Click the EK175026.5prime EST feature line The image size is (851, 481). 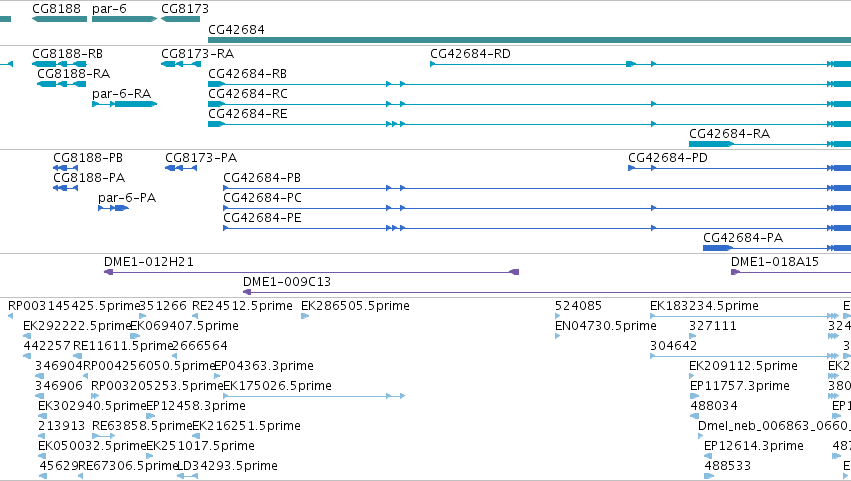[314, 396]
